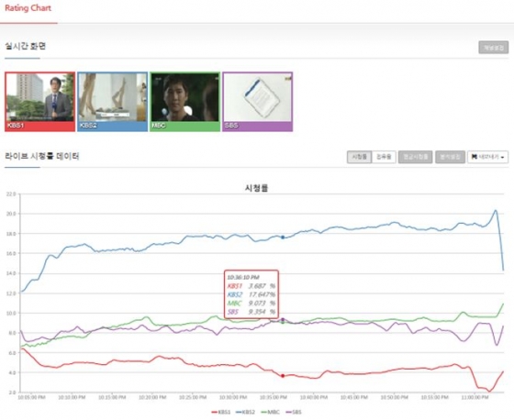The height and width of the screenshot is (420, 514).
Task: Click the blue KBS2 data point marker
Action: (283, 238)
